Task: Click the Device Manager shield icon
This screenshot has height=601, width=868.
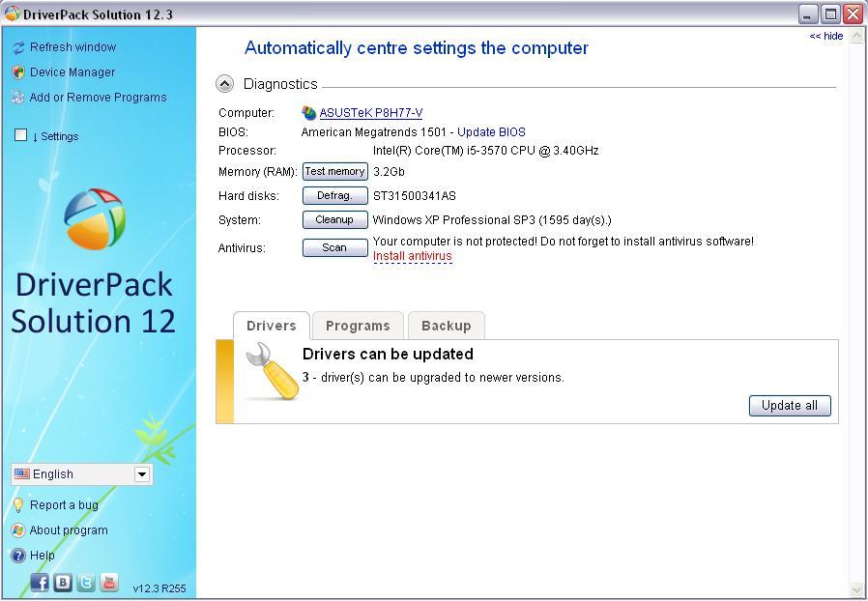Action: pos(18,72)
